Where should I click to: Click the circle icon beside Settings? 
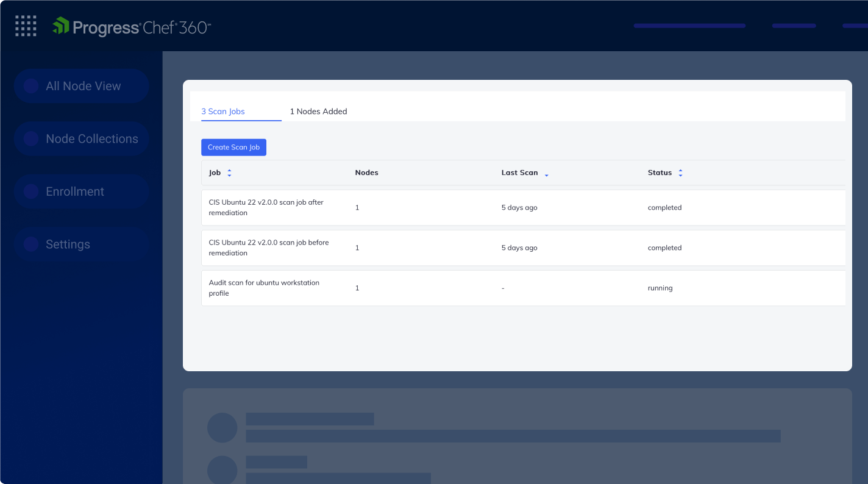click(31, 244)
